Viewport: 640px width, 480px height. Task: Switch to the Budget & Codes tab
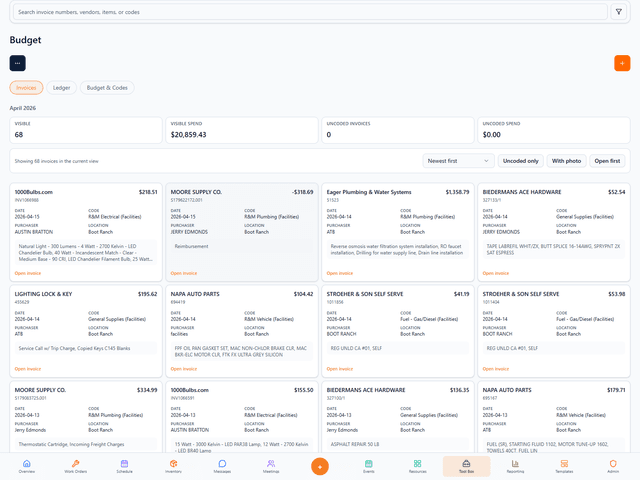106,88
